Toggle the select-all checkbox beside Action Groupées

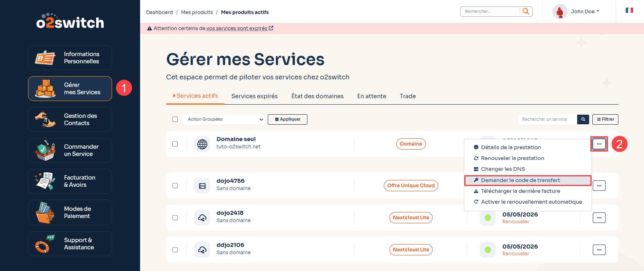pos(175,119)
